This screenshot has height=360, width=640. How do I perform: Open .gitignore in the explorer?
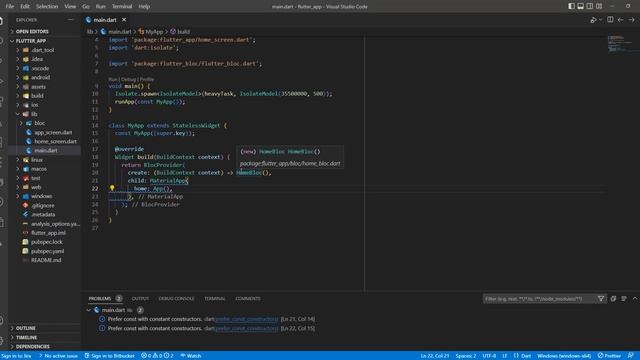(43, 205)
